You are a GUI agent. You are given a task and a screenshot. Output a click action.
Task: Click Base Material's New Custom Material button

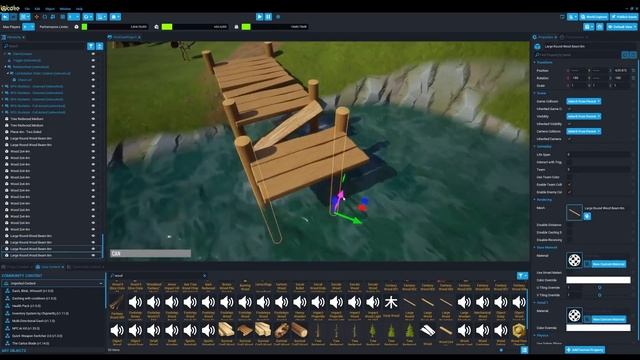(x=609, y=264)
